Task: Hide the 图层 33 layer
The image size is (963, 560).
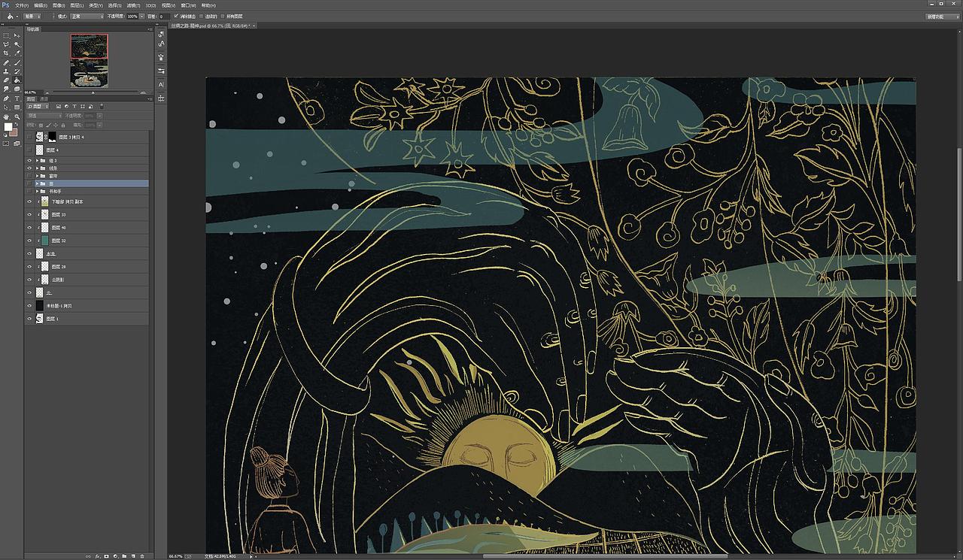Action: pyautogui.click(x=29, y=214)
